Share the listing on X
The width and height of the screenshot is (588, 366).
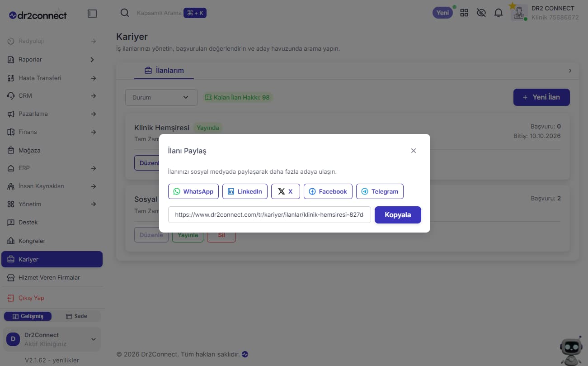286,191
